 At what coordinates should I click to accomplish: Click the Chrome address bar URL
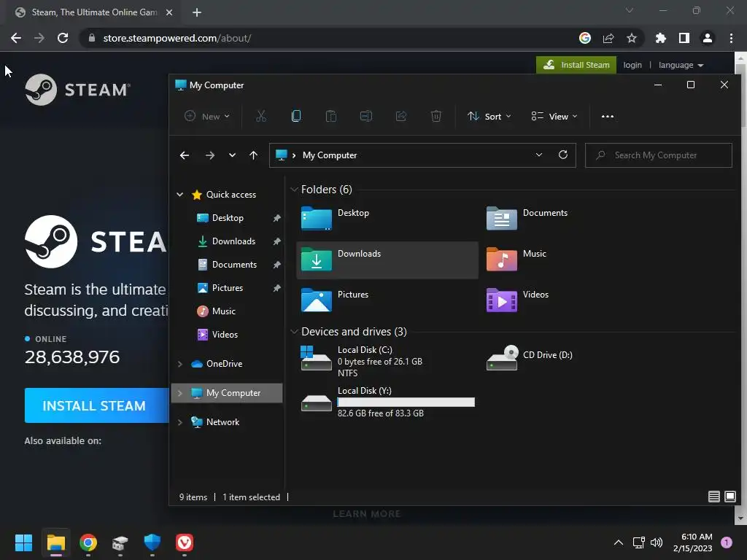177,38
